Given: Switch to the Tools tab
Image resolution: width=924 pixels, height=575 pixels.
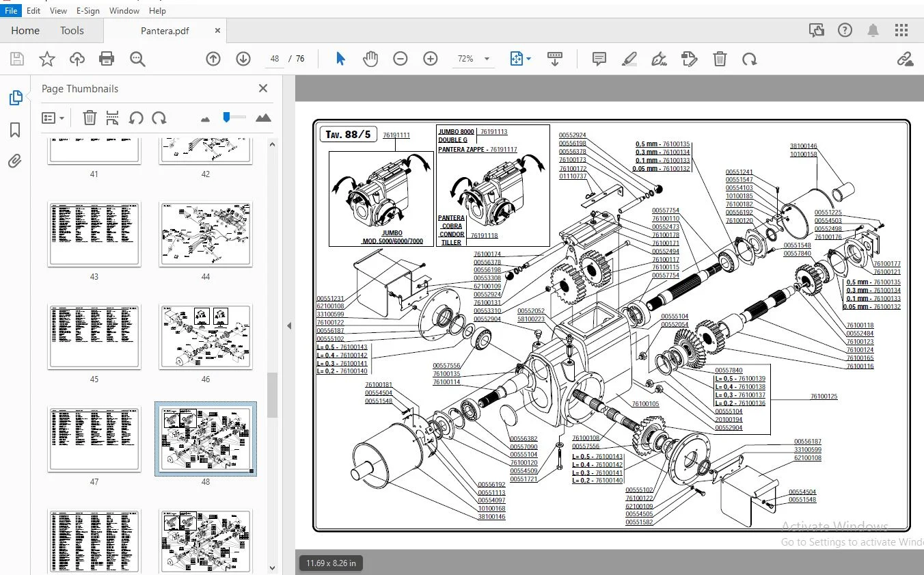Looking at the screenshot, I should click(x=72, y=30).
